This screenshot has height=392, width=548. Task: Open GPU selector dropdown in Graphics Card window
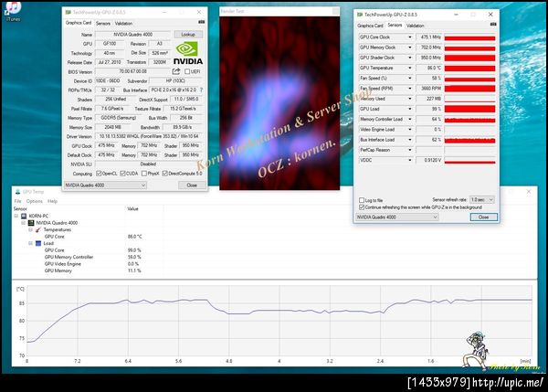[x=105, y=185]
